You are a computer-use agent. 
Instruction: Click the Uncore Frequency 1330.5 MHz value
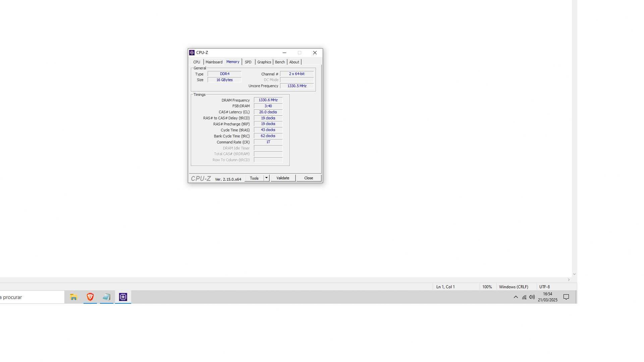click(x=297, y=86)
